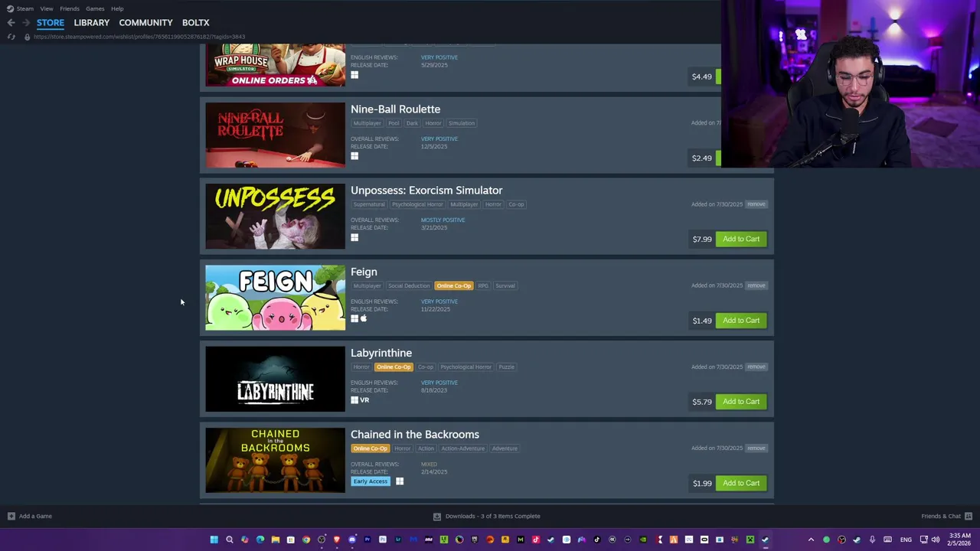
Task: Open the Windows Start menu
Action: click(214, 540)
